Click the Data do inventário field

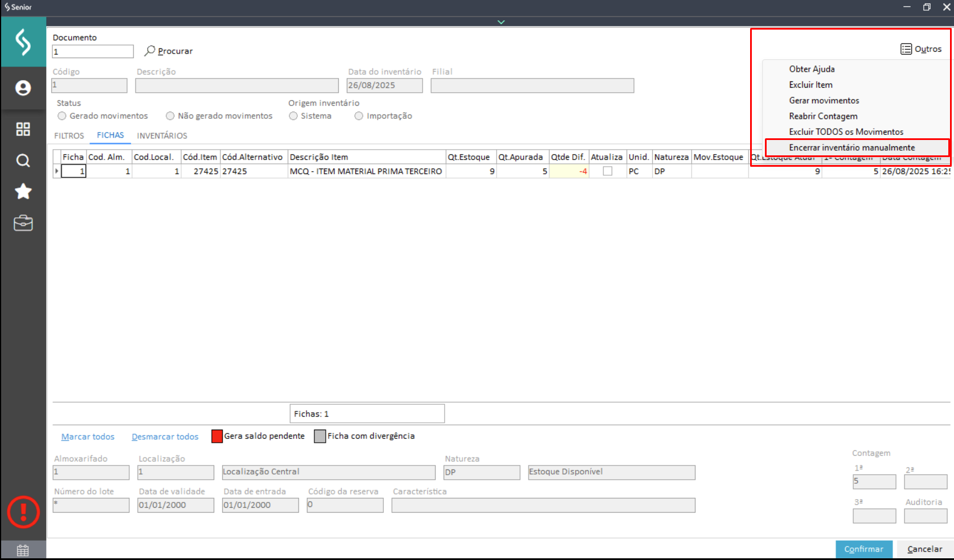384,85
